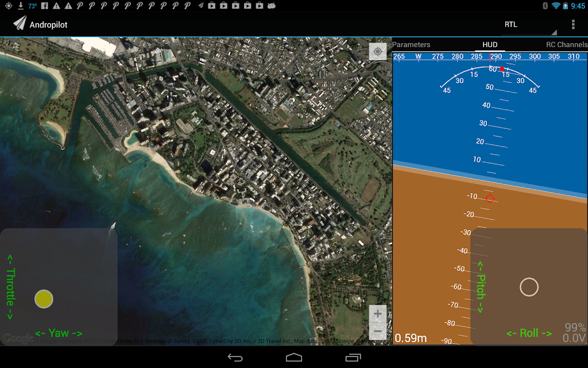Tap the 9:45 clock

(x=578, y=6)
